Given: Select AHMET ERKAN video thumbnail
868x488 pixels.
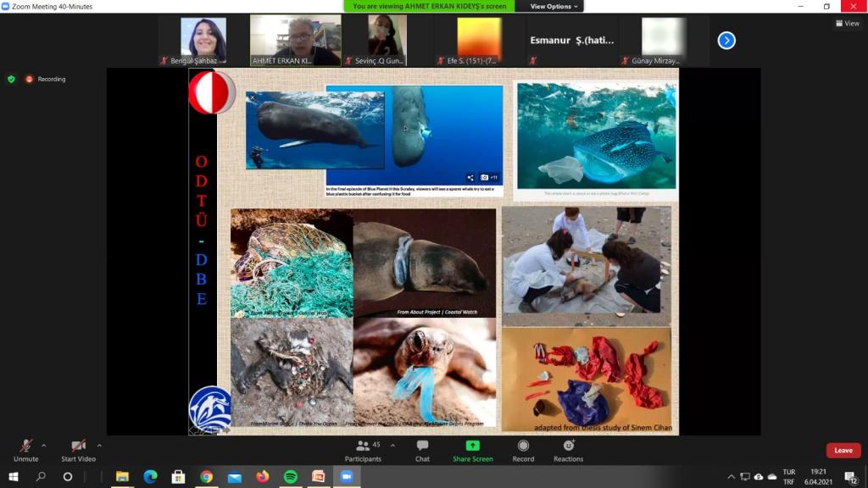Looking at the screenshot, I should click(296, 41).
